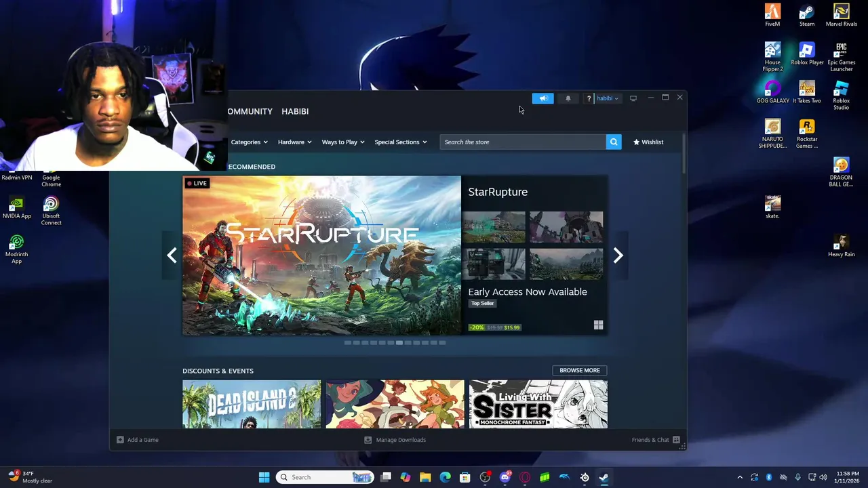
Task: Open Microsoft Edge from the taskbar
Action: [x=445, y=477]
